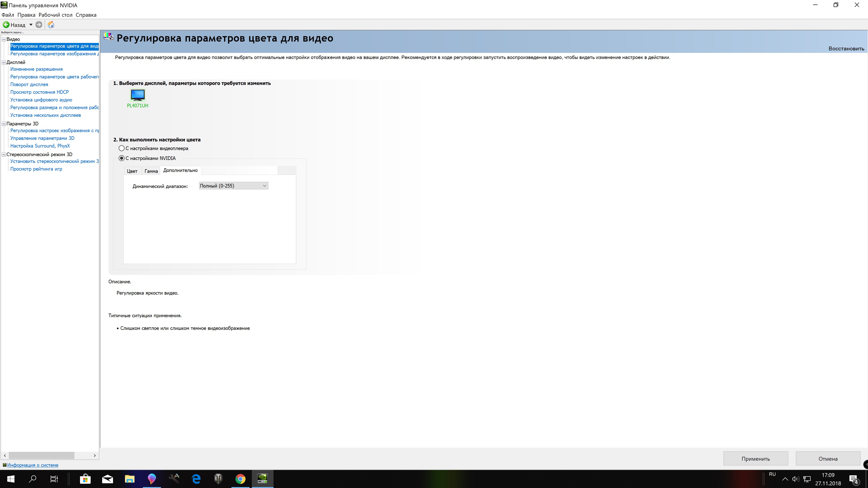Click the Home icon in toolbar
Image resolution: width=868 pixels, height=488 pixels.
coord(51,25)
